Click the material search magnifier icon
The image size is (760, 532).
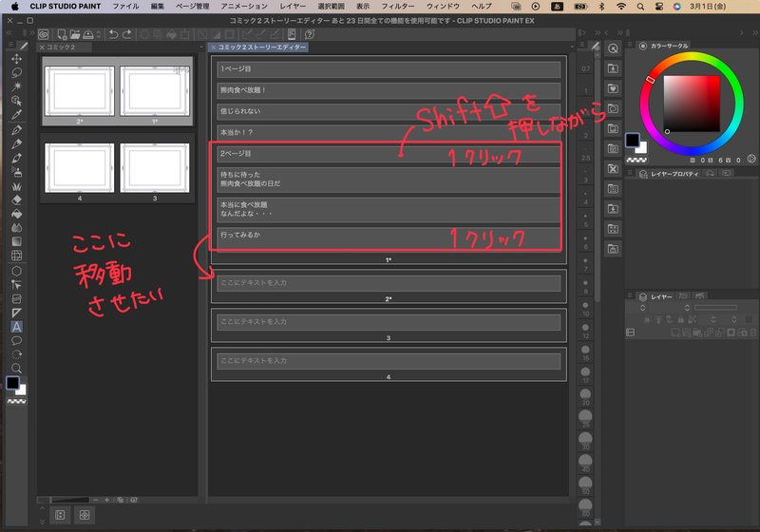click(613, 48)
